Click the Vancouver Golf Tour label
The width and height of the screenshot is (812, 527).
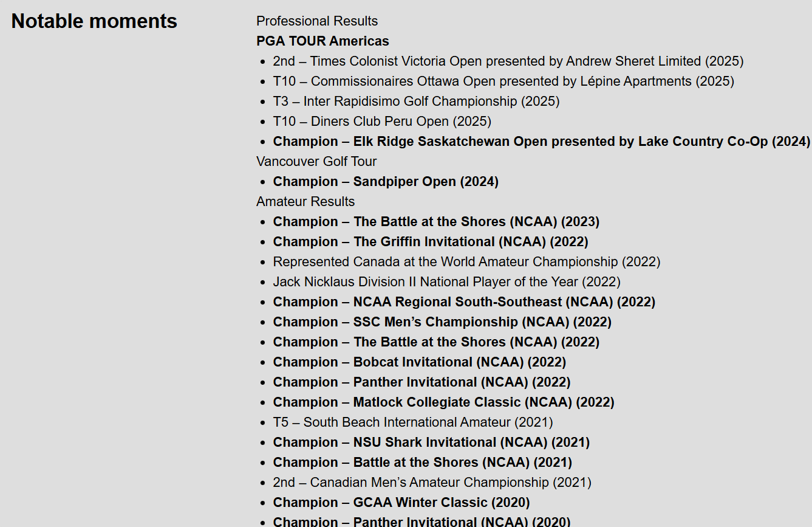316,162
